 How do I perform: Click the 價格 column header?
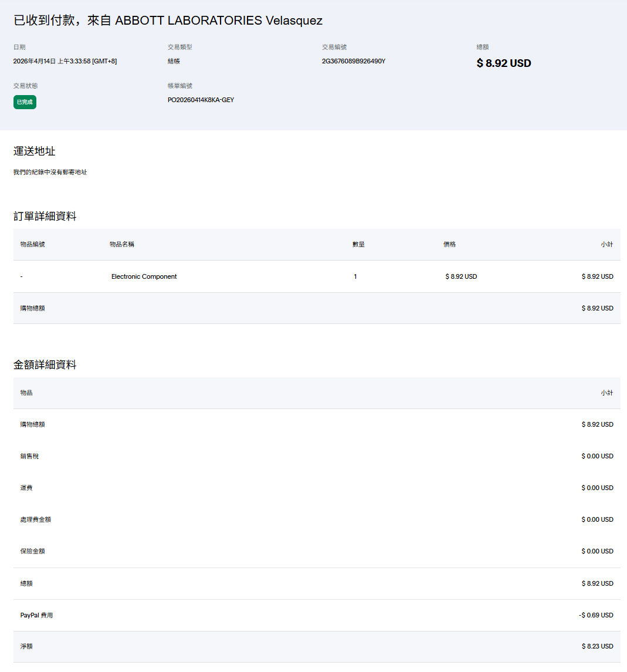click(449, 244)
